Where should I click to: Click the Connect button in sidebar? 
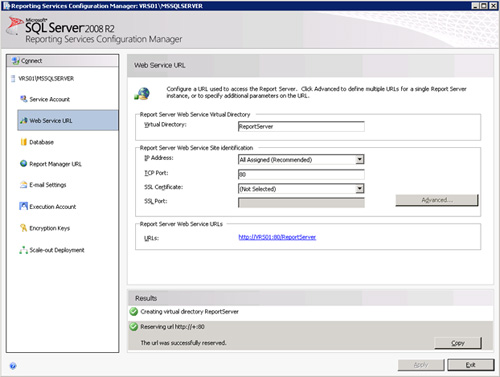tap(63, 61)
